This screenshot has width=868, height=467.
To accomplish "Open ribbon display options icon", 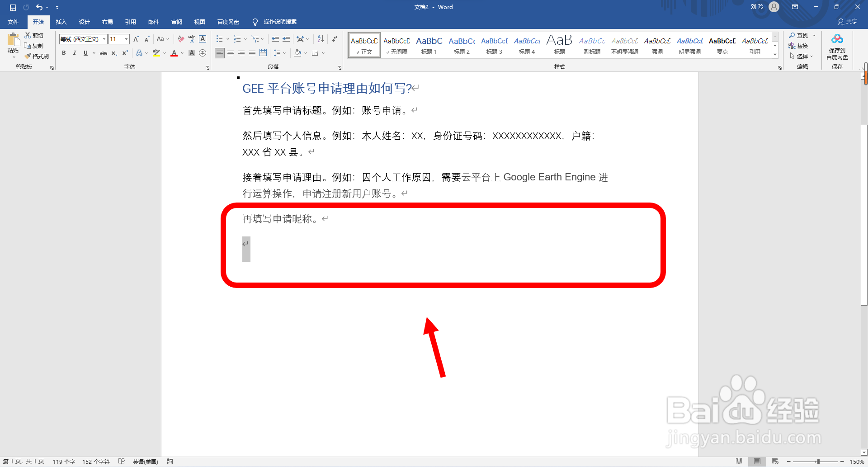I will [795, 7].
